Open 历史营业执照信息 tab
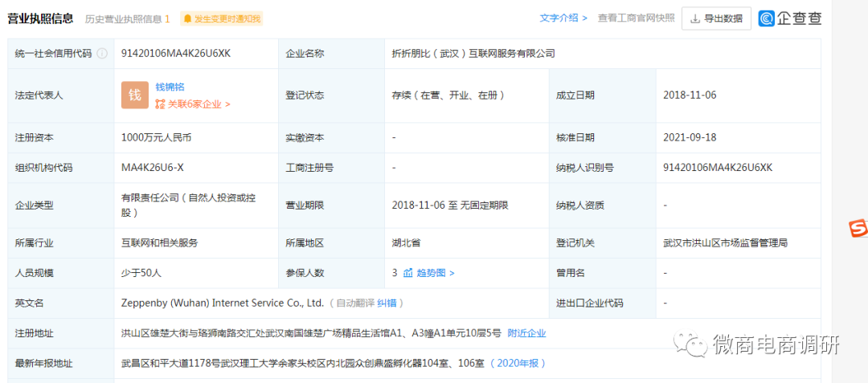 pos(127,18)
